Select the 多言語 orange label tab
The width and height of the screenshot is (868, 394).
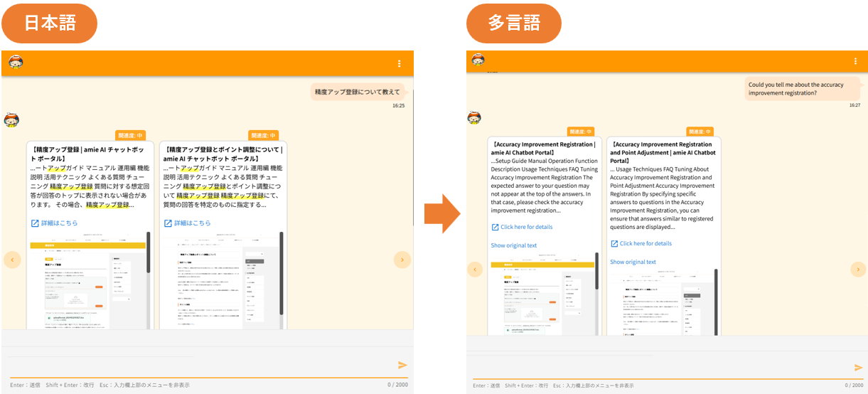[513, 23]
